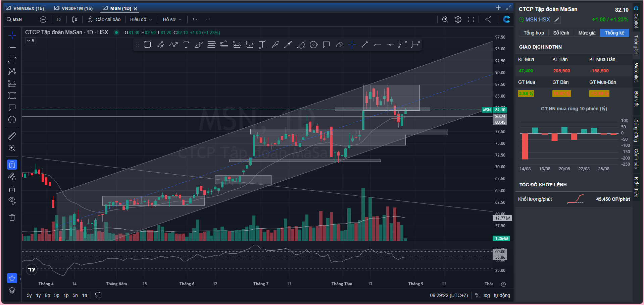Open the 'D' timeframe interval selector

[x=59, y=19]
